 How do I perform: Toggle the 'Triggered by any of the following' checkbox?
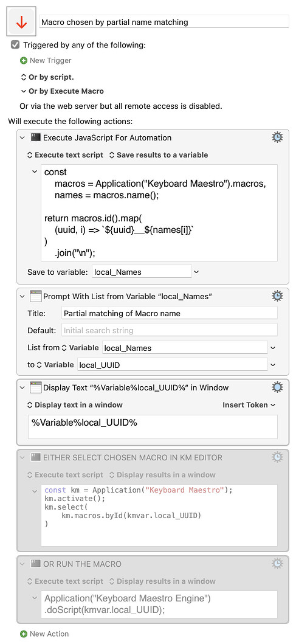15,45
